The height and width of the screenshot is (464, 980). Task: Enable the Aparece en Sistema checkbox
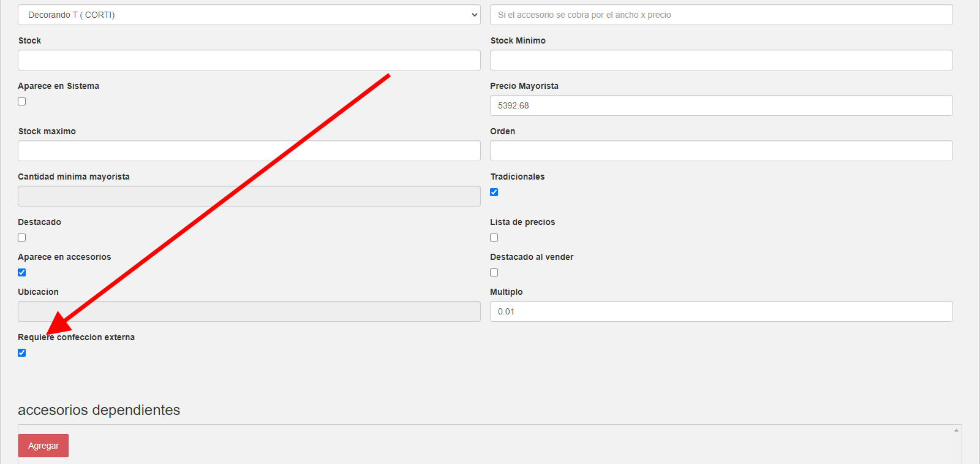click(22, 102)
